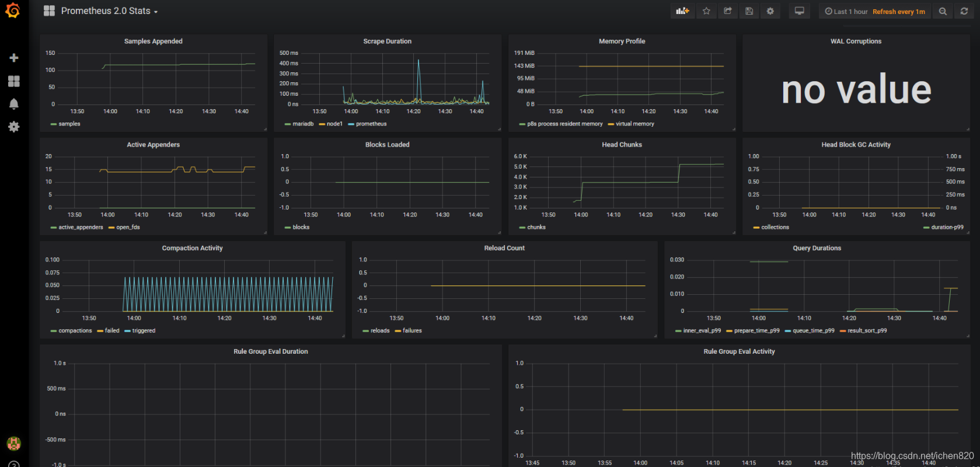Open the Create plus menu in sidebar

pyautogui.click(x=14, y=58)
